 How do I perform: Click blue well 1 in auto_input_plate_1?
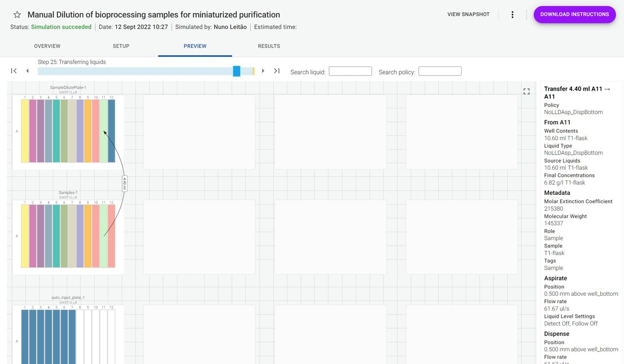click(25, 336)
